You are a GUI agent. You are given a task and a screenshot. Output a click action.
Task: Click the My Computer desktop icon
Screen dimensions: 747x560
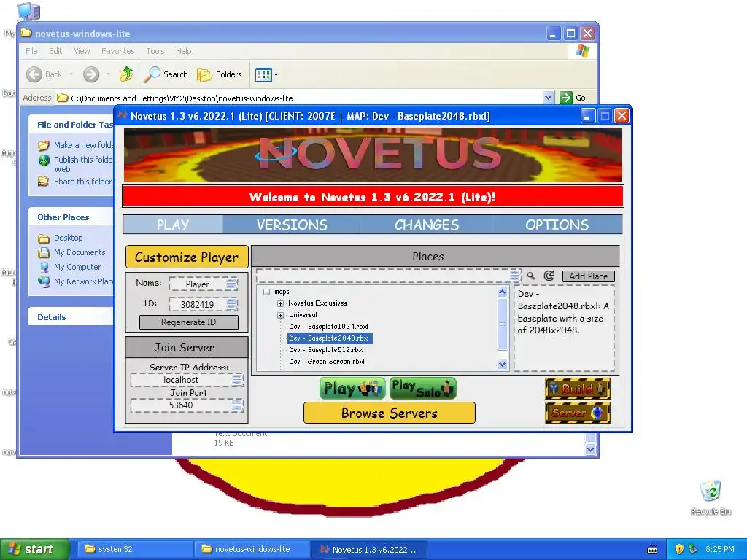pyautogui.click(x=28, y=12)
